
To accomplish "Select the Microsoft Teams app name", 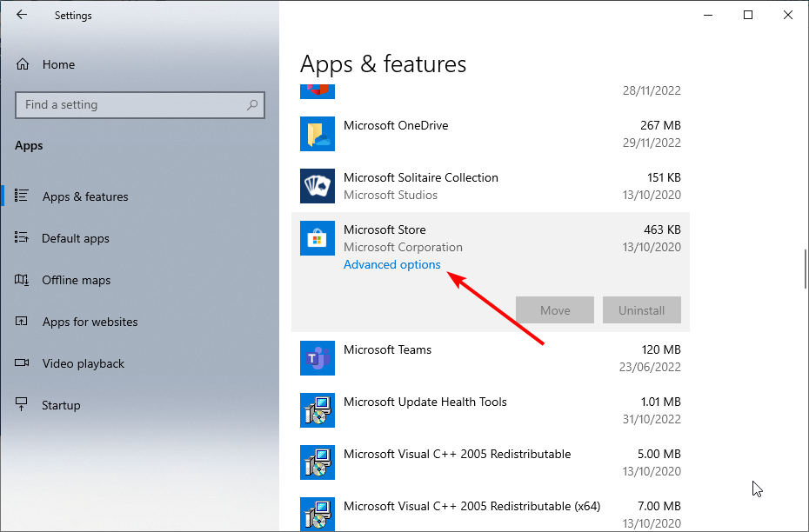I will (x=387, y=349).
